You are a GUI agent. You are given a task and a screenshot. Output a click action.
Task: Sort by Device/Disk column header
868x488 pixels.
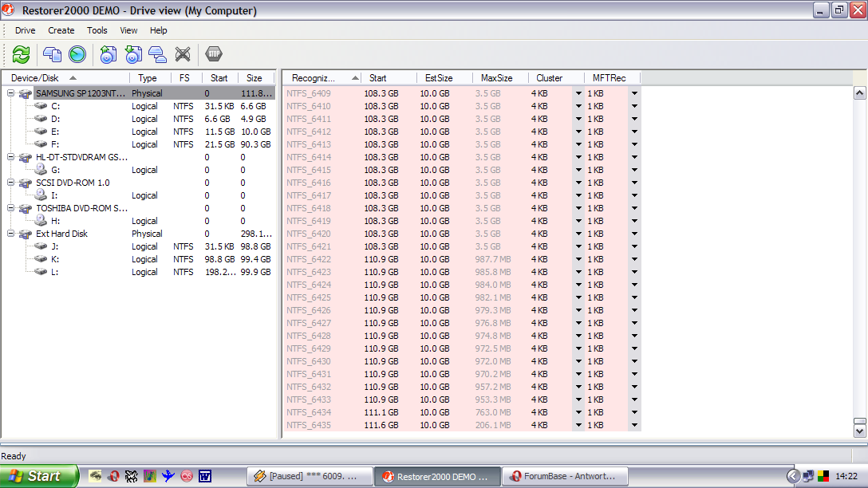66,78
